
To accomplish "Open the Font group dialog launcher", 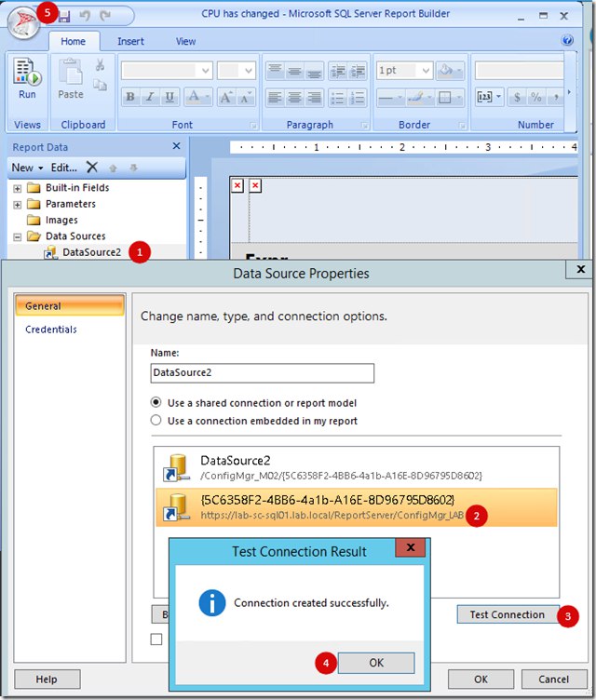I will click(x=253, y=126).
